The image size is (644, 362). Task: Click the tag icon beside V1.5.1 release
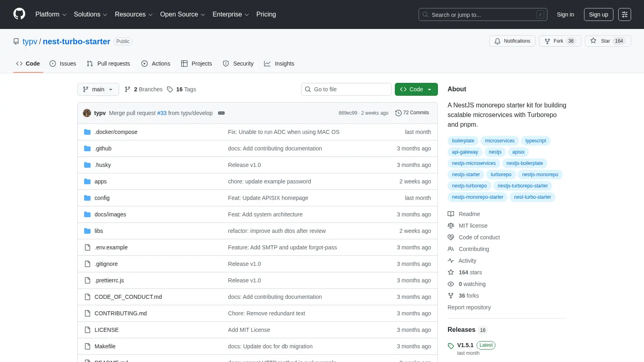(451, 346)
